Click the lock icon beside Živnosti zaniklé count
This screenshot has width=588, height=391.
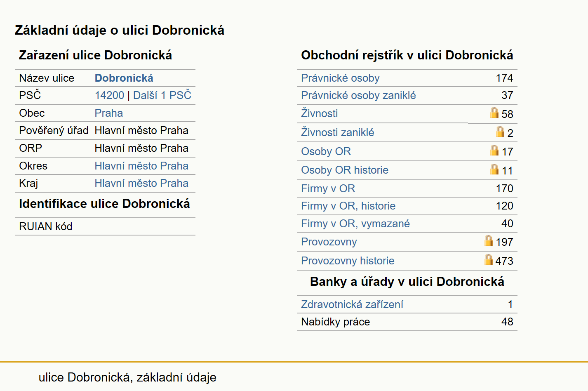[500, 132]
